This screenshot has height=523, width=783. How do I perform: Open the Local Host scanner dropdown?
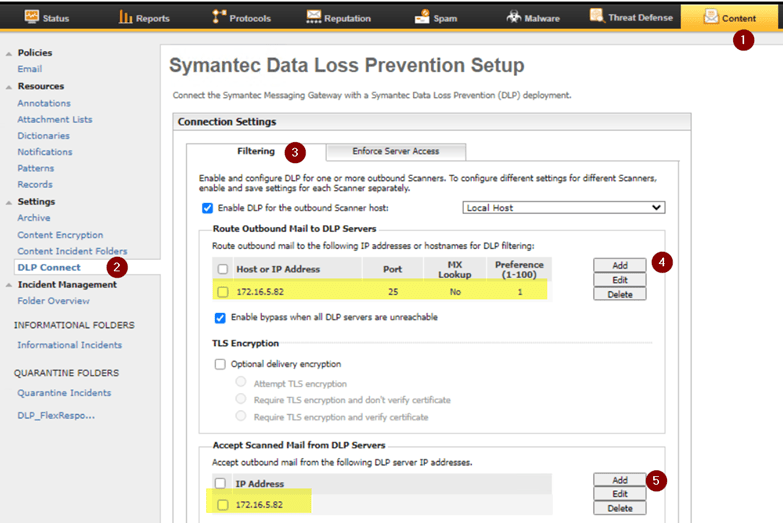click(x=564, y=208)
